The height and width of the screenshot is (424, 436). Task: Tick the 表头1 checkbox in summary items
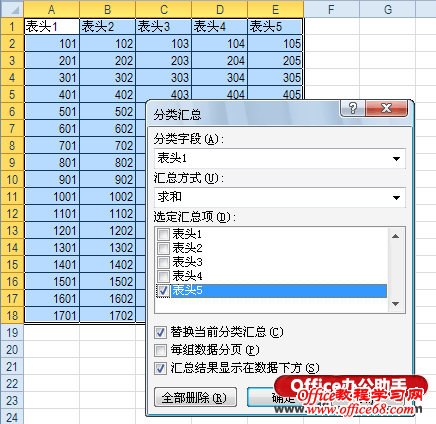163,234
